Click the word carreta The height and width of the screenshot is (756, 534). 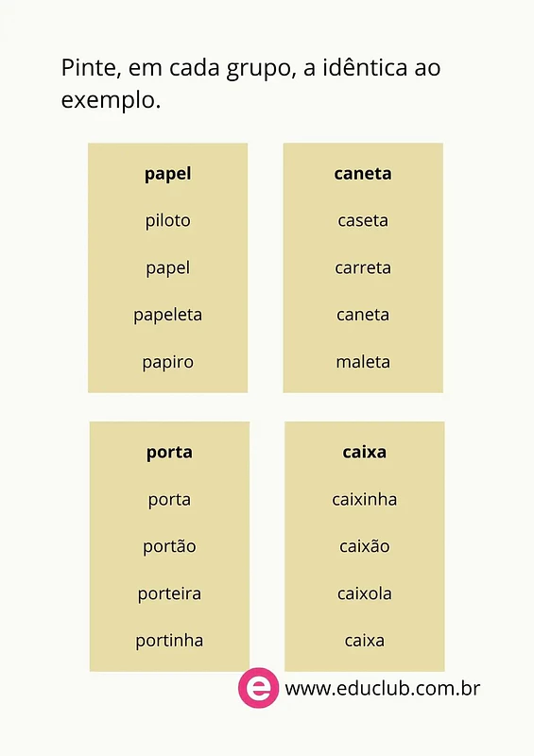pos(363,268)
